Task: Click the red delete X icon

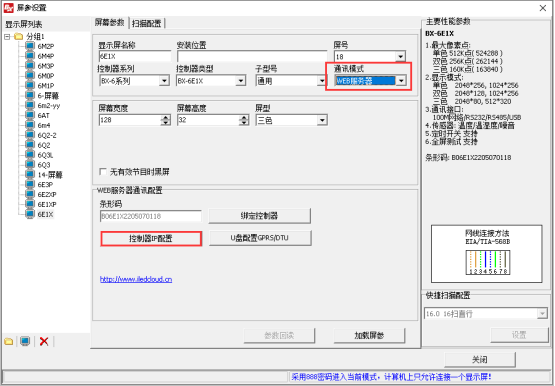Action: coord(44,341)
